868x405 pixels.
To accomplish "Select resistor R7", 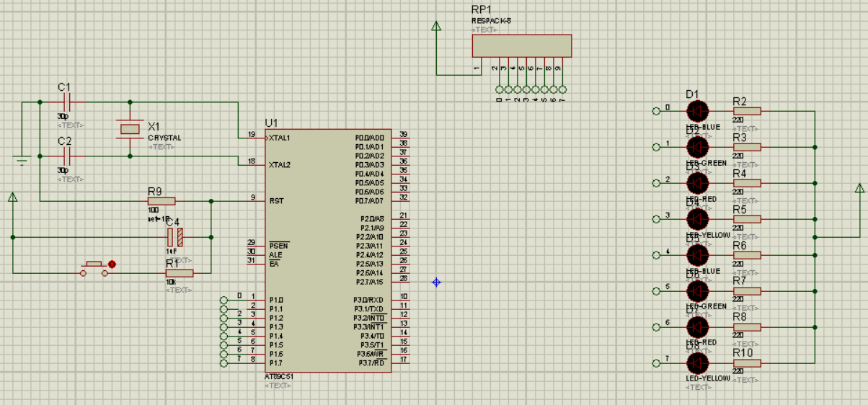I will [747, 290].
